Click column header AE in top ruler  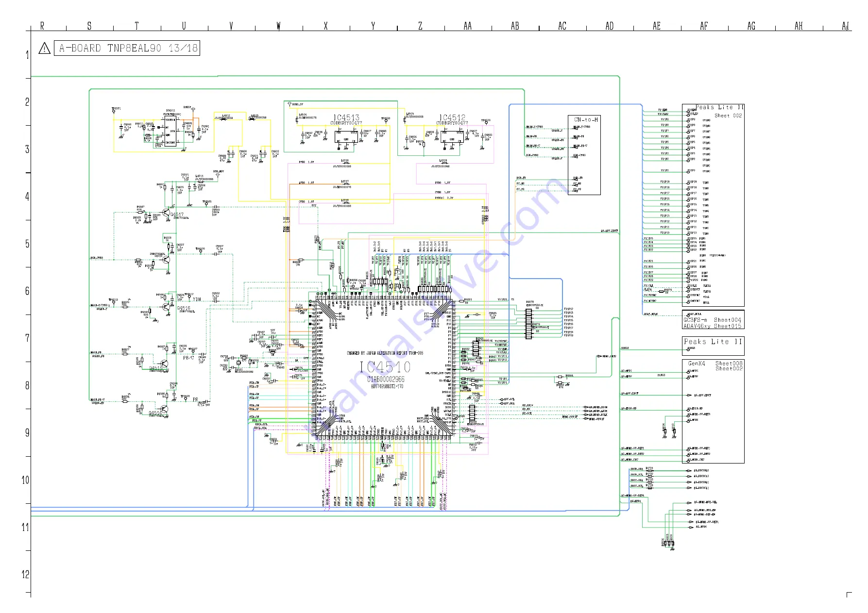coord(657,26)
